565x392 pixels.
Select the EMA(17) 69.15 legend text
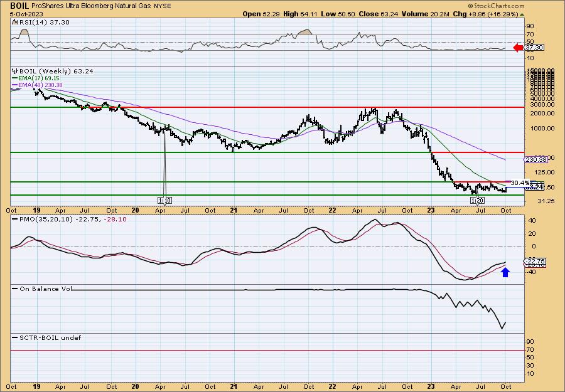tap(40, 78)
